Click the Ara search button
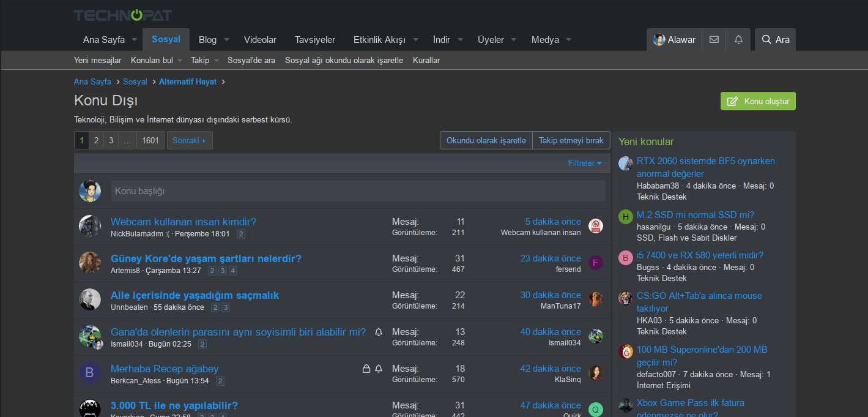Viewport: 868px width, 417px height. 775,40
